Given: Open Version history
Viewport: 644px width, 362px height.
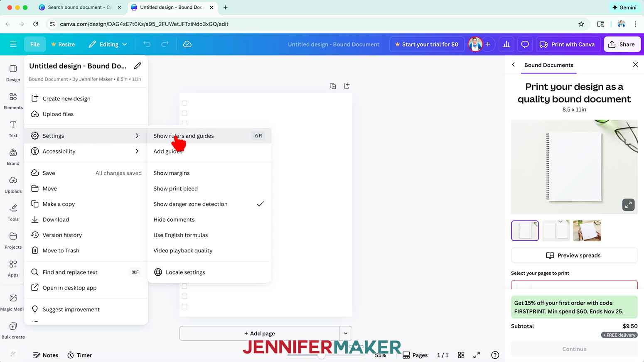Looking at the screenshot, I should pos(86,235).
